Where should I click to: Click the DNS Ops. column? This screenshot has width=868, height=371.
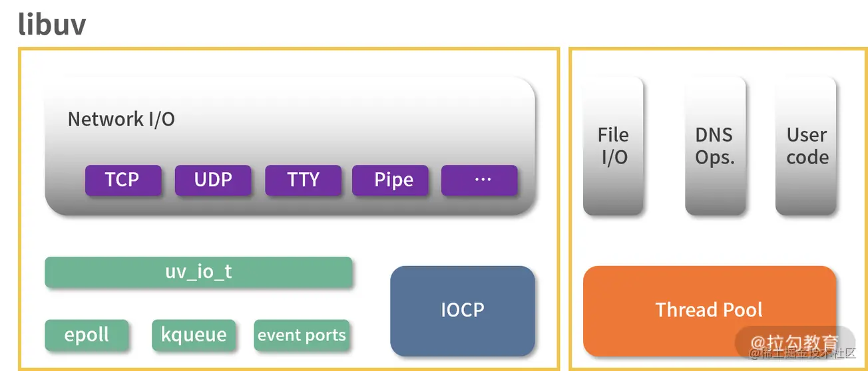coord(715,146)
